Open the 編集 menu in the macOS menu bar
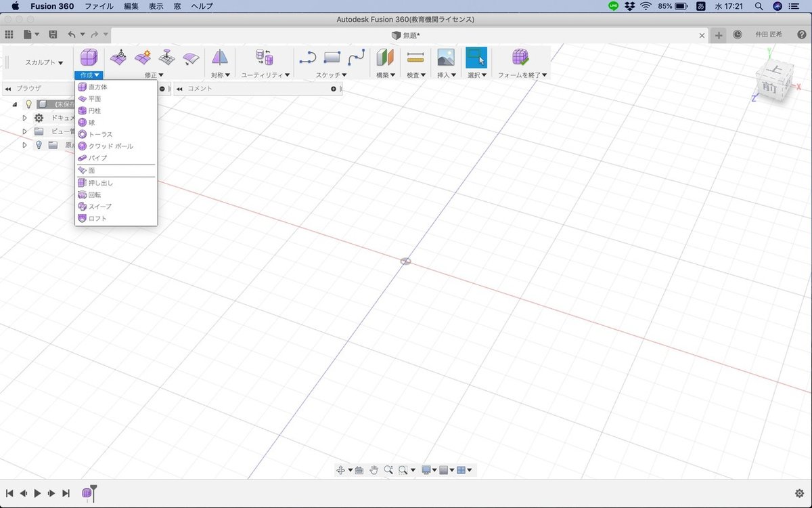Image resolution: width=812 pixels, height=508 pixels. (x=131, y=5)
